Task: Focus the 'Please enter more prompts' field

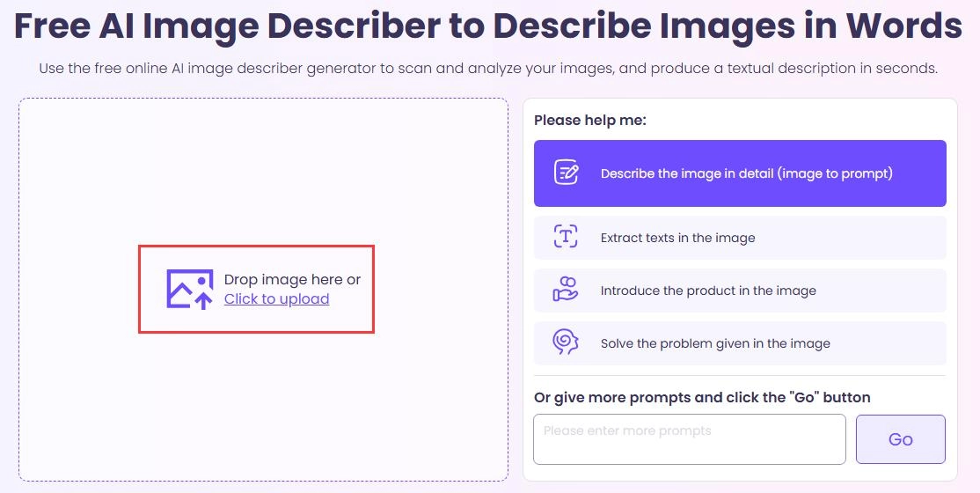Action: [689, 439]
